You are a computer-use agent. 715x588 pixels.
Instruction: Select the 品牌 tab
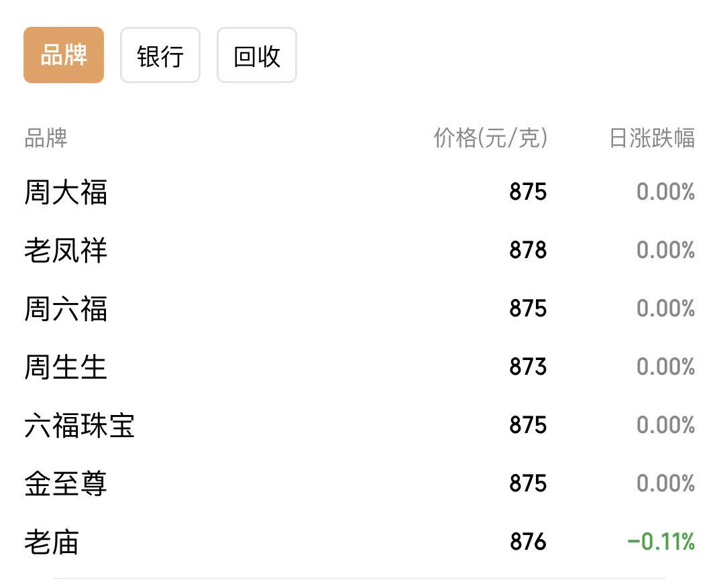pos(63,55)
